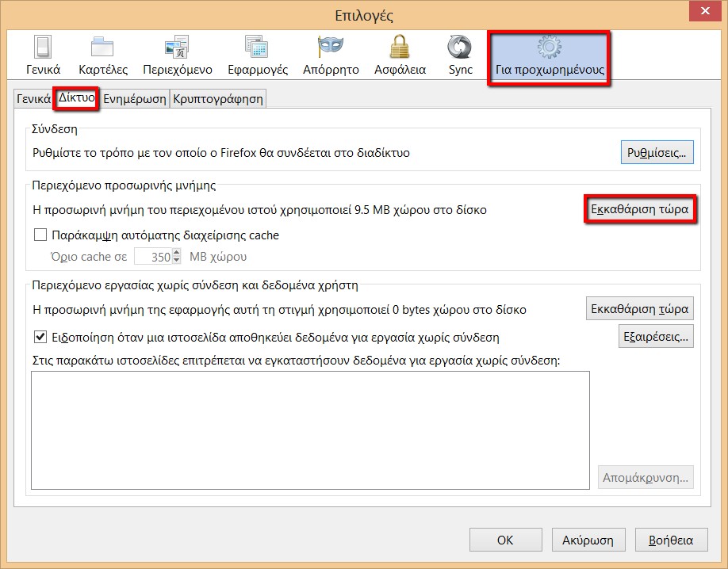The width and height of the screenshot is (728, 569).
Task: Increase cache limit with the up arrow
Action: tap(176, 253)
